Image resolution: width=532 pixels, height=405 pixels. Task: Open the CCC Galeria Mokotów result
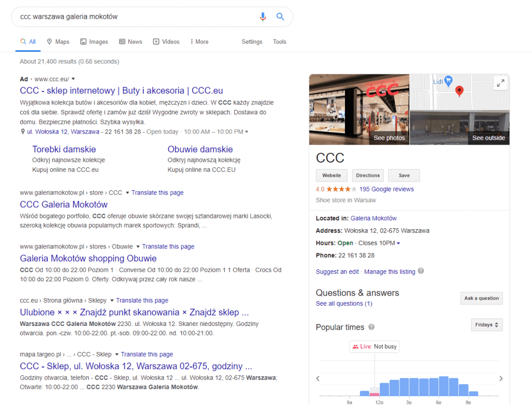click(x=64, y=204)
